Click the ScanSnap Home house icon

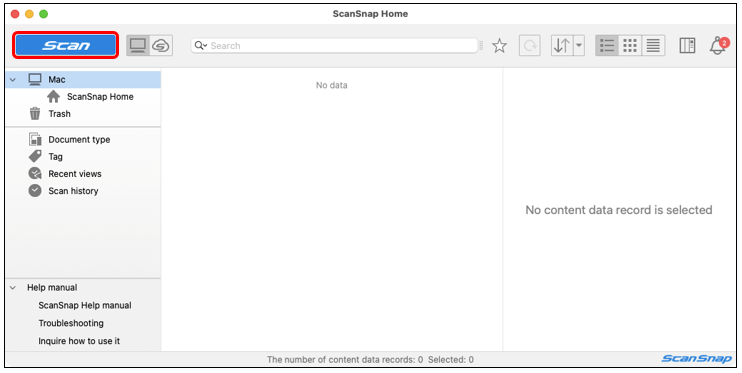(x=53, y=97)
